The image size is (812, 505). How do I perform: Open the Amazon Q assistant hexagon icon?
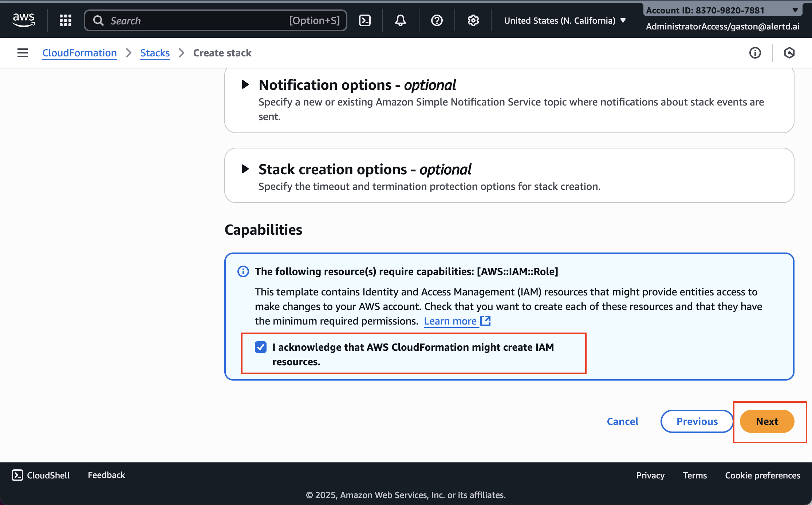(789, 53)
